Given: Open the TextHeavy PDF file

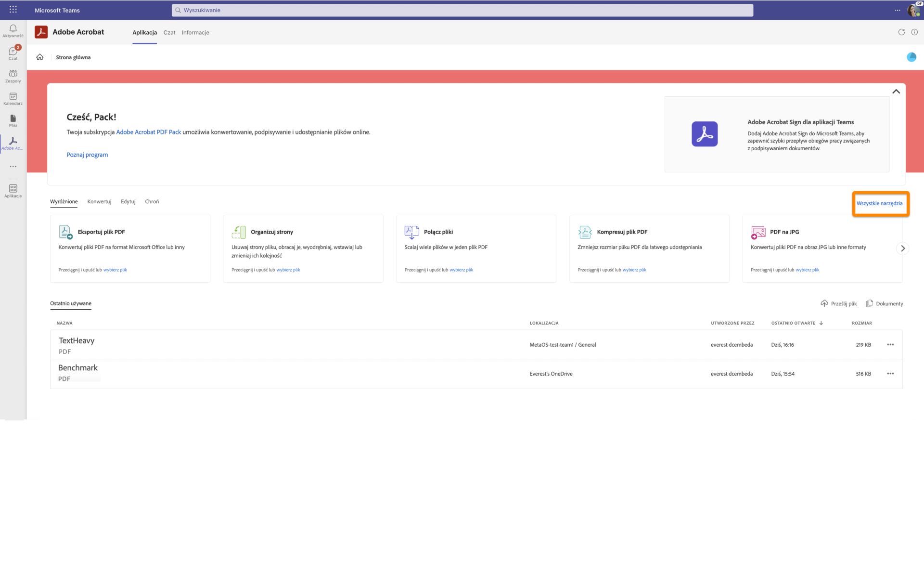Looking at the screenshot, I should coord(77,340).
